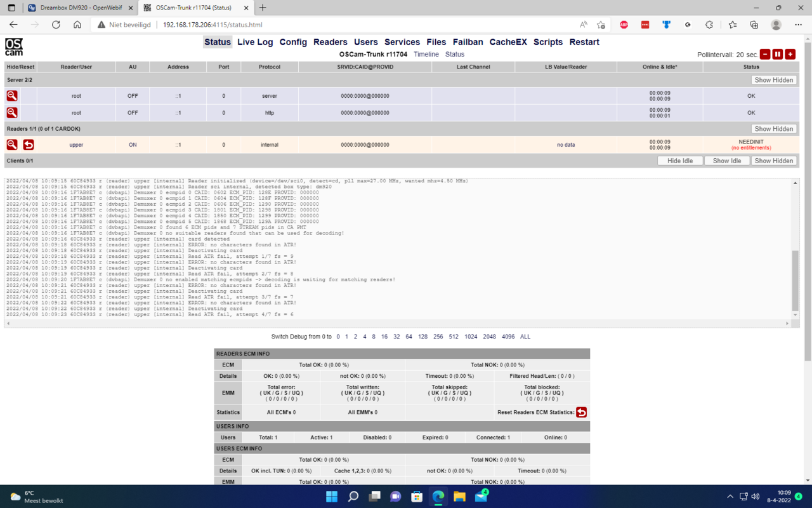Increase poll interval with plus button
812x508 pixels.
(x=790, y=55)
